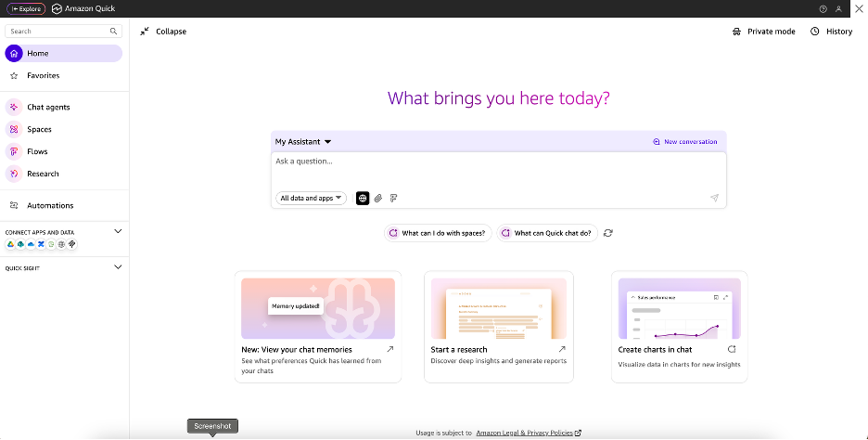Click the black striped connector icon

click(x=72, y=244)
